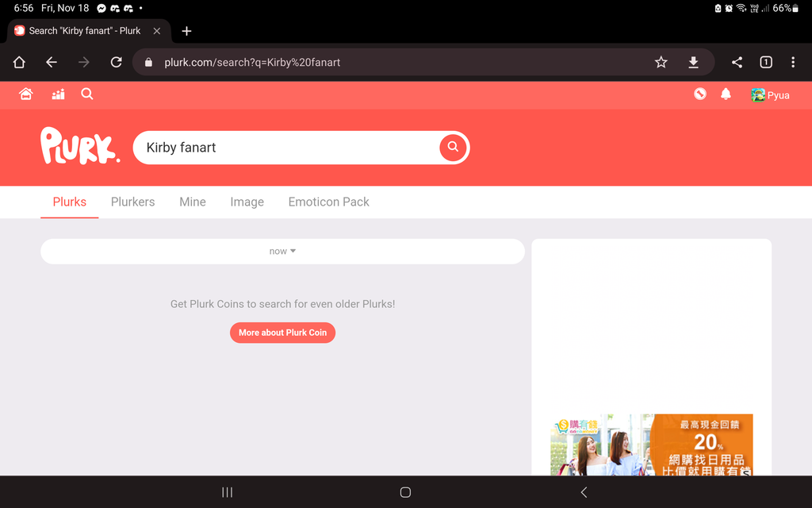The width and height of the screenshot is (812, 508).
Task: Open the shopping cashback ad banner
Action: pyautogui.click(x=652, y=444)
